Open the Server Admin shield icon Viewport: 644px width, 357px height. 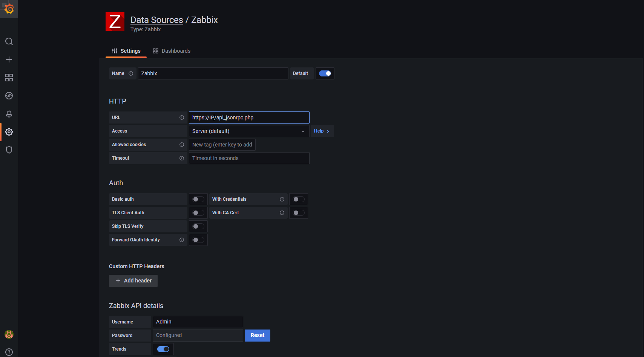[x=9, y=150]
